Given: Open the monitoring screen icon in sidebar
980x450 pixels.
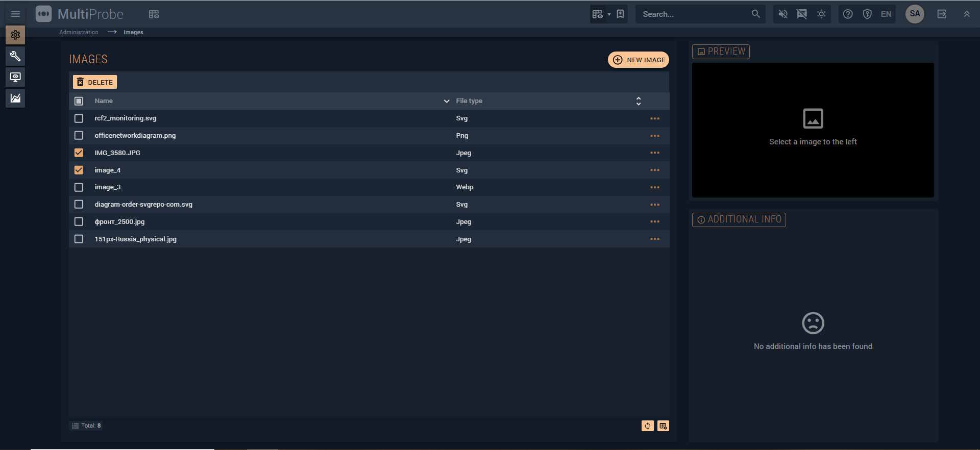Looking at the screenshot, I should [x=15, y=77].
